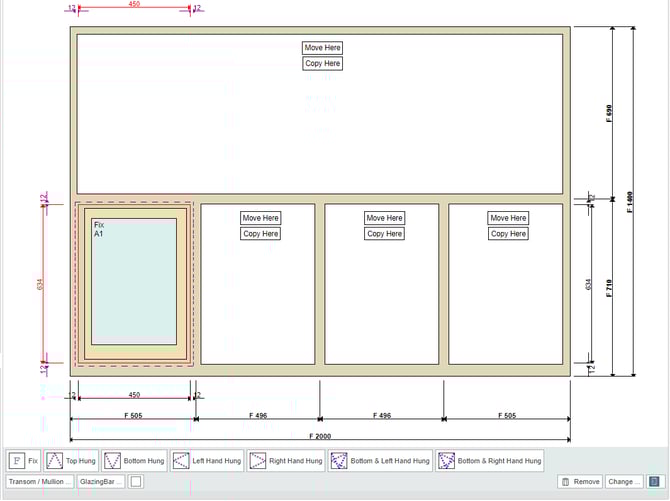
Task: Toggle the checkbox next to GlazingBar
Action: tap(136, 482)
